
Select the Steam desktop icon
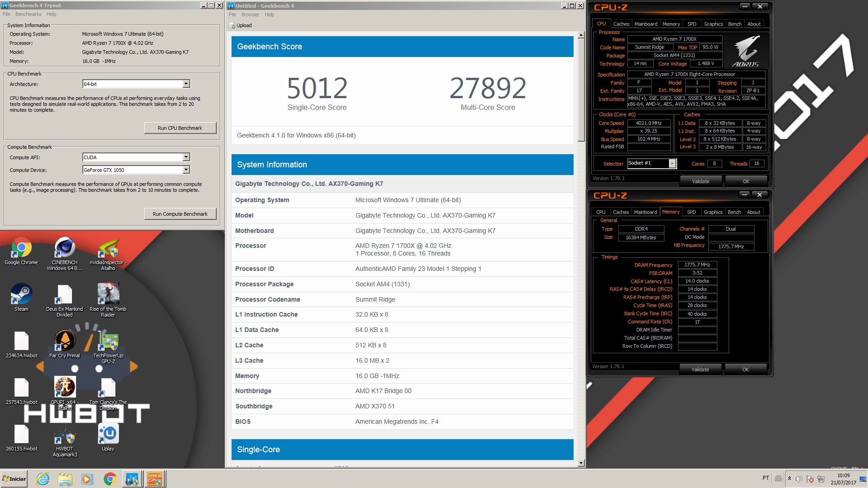pos(21,298)
